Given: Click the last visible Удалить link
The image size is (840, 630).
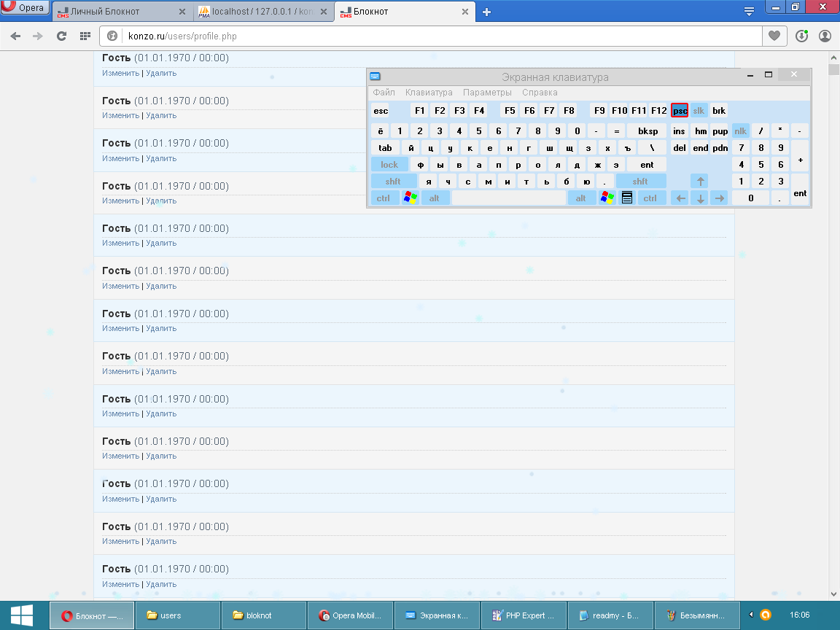Looking at the screenshot, I should click(x=161, y=584).
